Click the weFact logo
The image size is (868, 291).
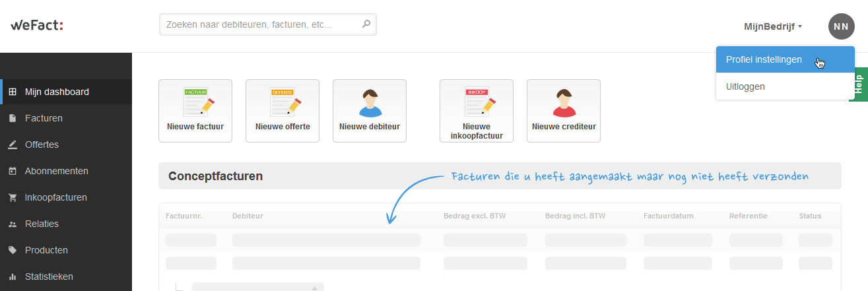click(x=37, y=26)
